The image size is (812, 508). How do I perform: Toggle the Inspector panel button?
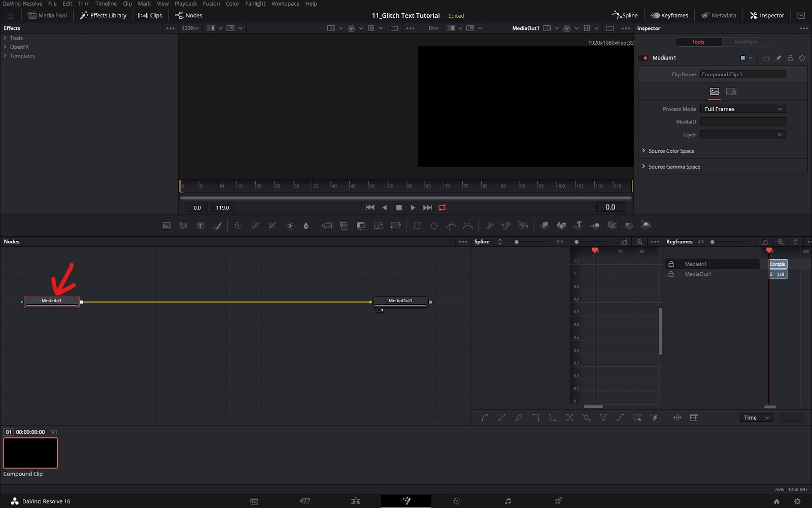coord(767,15)
